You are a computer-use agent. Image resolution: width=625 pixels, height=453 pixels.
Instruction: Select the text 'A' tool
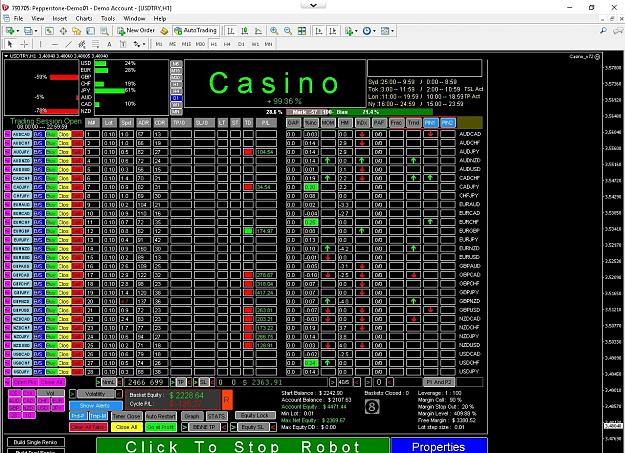(x=109, y=44)
